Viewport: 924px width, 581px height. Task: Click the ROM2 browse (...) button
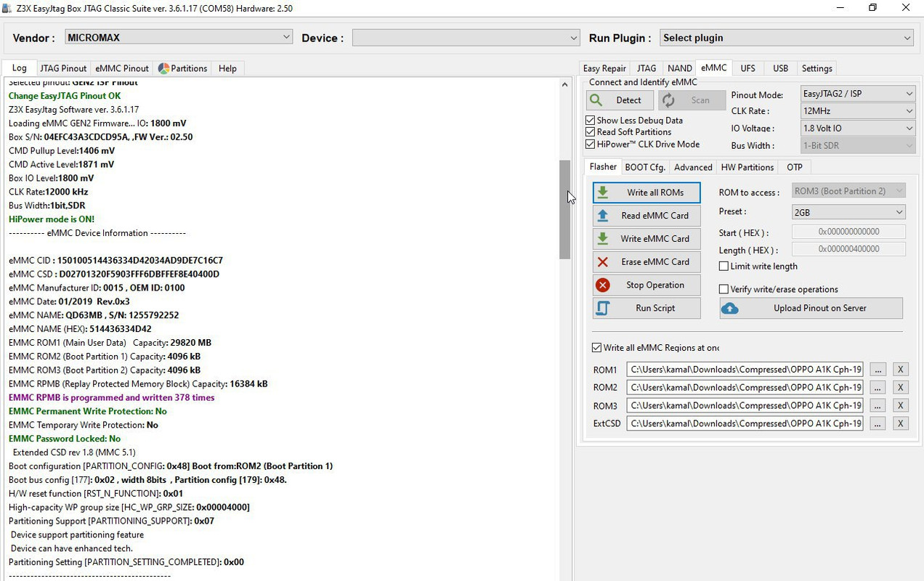coord(878,388)
